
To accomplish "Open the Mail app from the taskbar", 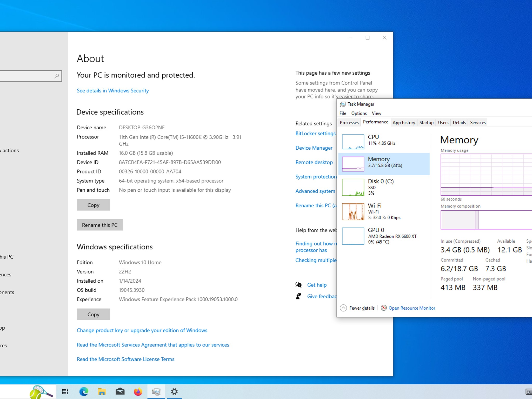I will click(120, 391).
